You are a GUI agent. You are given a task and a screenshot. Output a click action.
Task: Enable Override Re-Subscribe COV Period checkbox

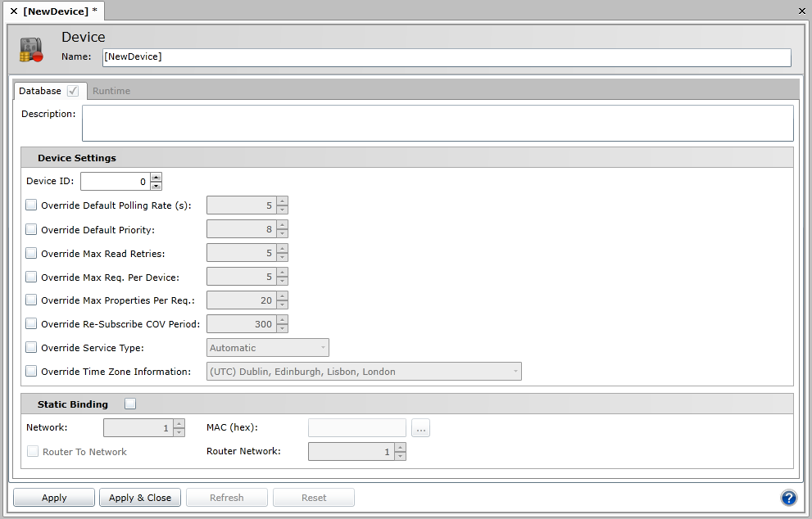(x=32, y=324)
